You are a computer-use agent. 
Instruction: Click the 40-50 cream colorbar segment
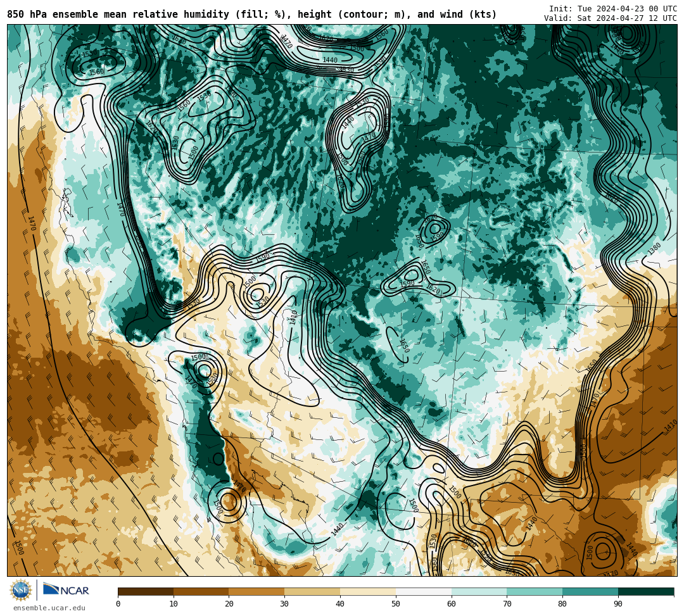(x=368, y=591)
